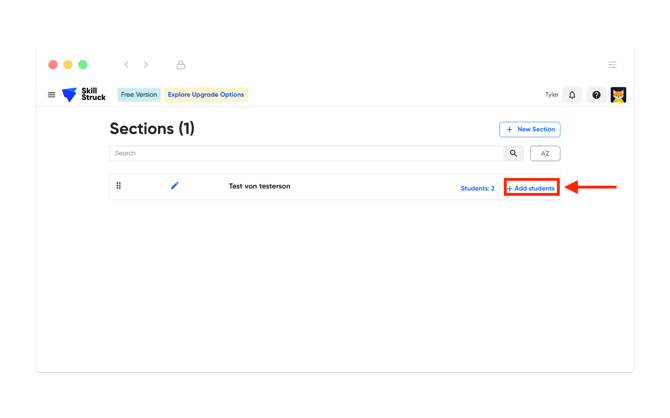Open the help question mark icon

[596, 95]
